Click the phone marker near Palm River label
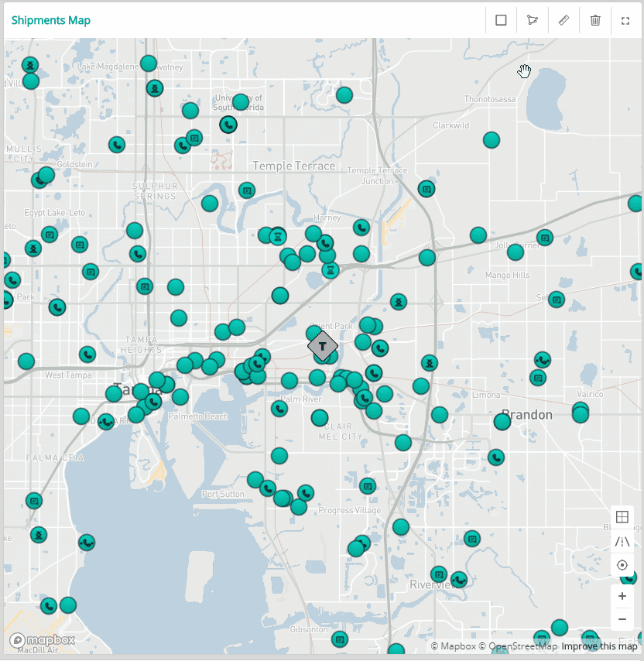 click(279, 409)
